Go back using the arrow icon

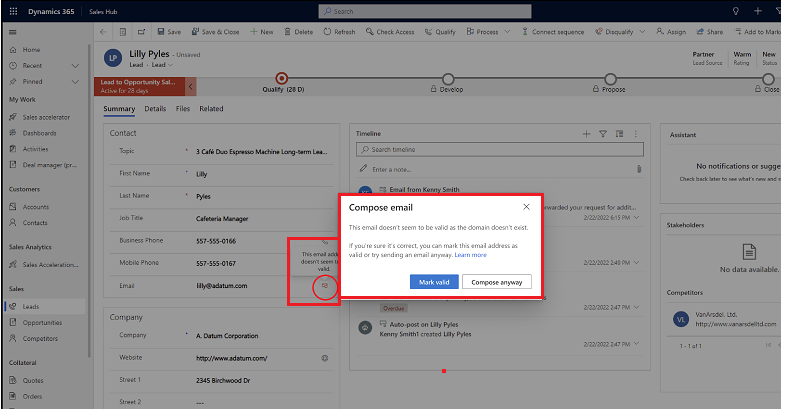(103, 32)
